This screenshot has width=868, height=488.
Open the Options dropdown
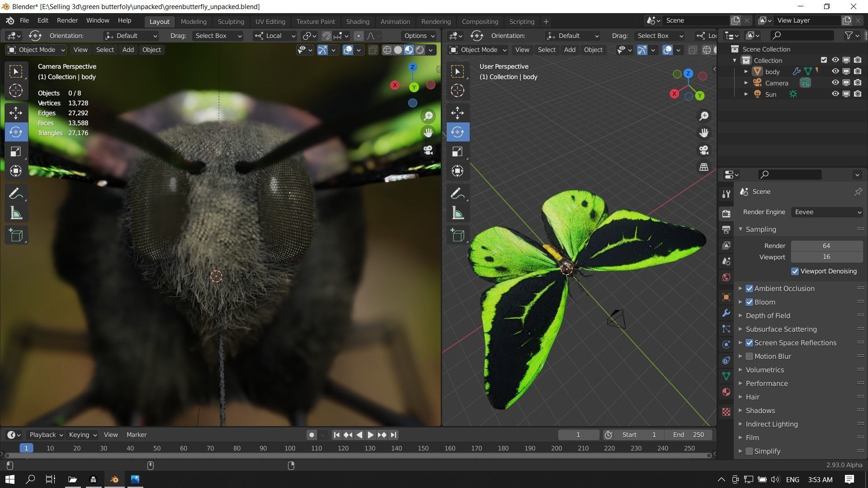click(419, 36)
